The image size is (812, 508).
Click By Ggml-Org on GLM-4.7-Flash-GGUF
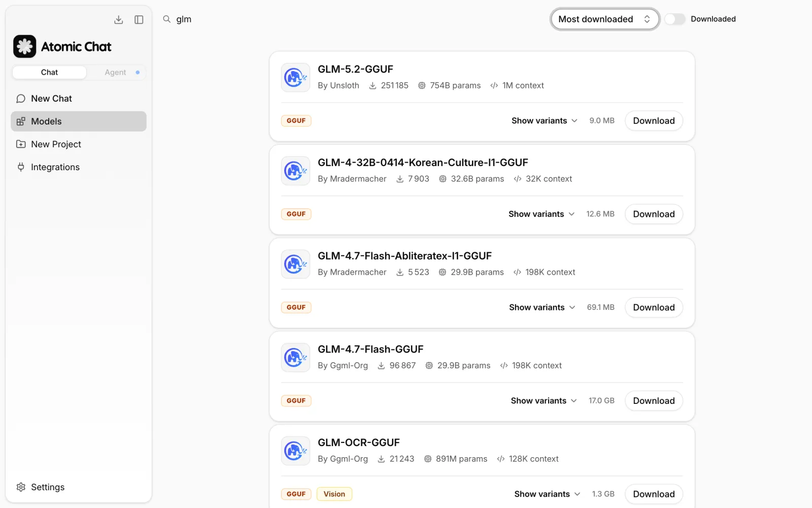[343, 366]
